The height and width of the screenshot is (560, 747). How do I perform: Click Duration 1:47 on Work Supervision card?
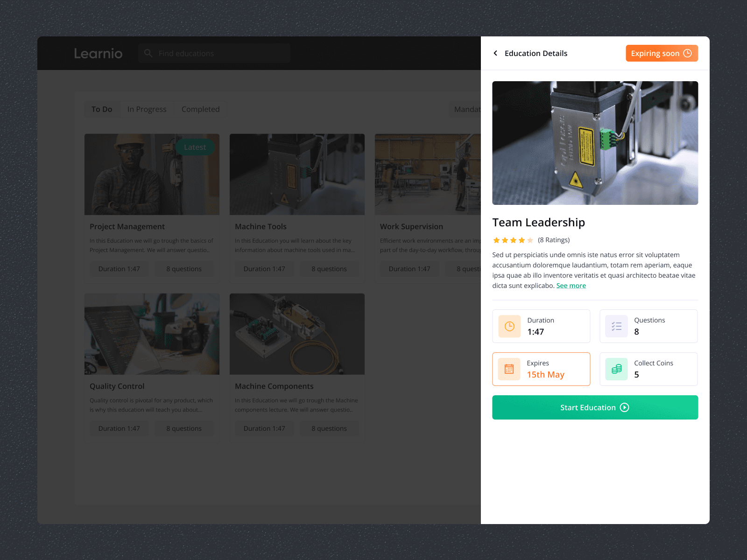pos(409,269)
